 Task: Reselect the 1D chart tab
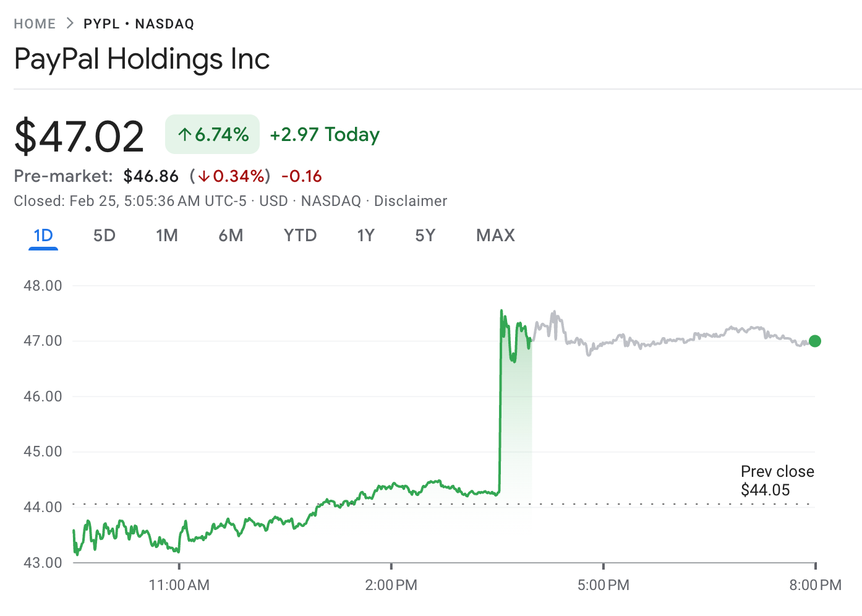tap(43, 236)
